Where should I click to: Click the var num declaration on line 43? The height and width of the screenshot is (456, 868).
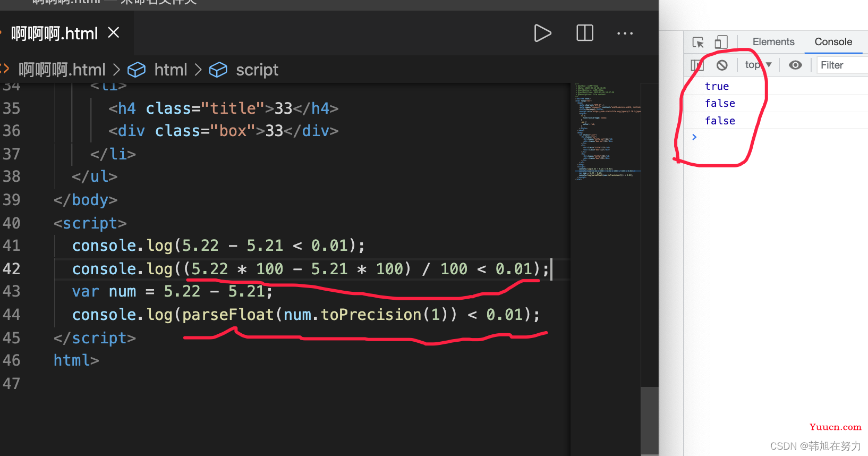(172, 291)
